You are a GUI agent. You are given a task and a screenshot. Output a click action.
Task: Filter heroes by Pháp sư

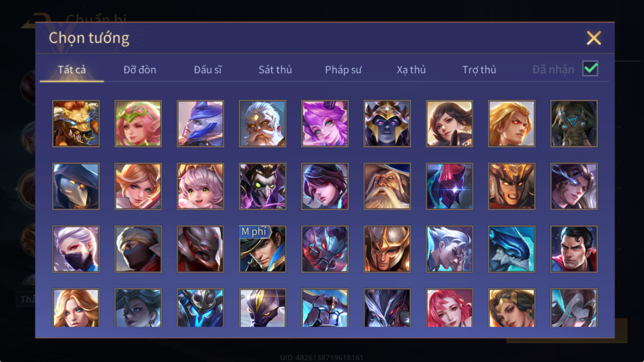coord(343,70)
